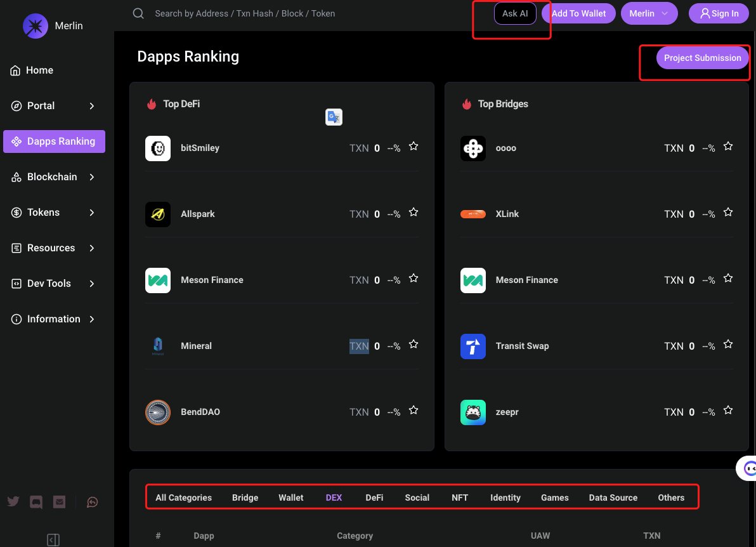Screen dimensions: 756x547
Task: Select the NFT category tab
Action: (459, 498)
